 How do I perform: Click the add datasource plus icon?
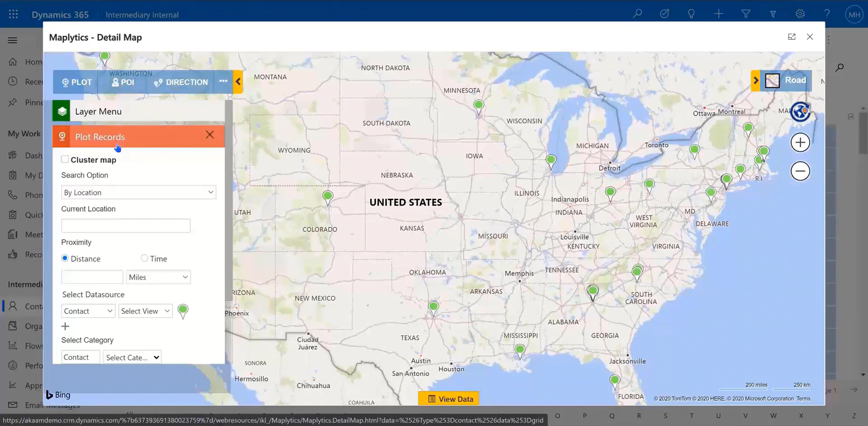pyautogui.click(x=66, y=326)
